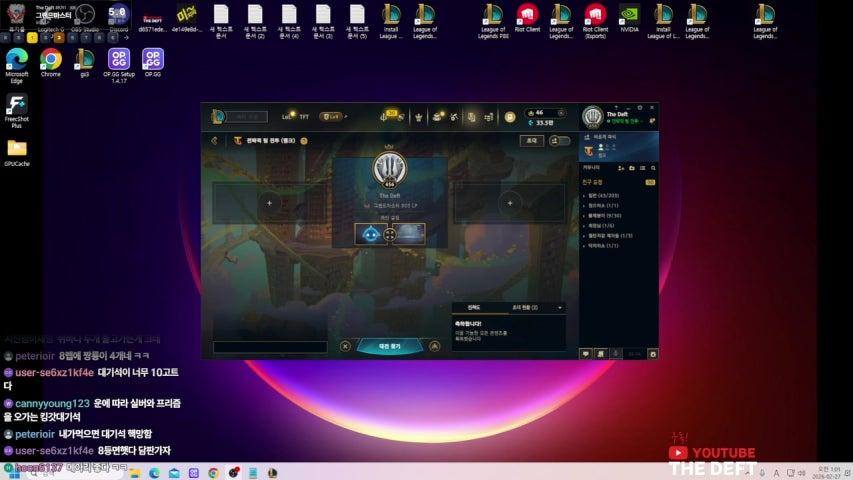Click The Deft profile avatar in client header
This screenshot has height=480, width=853.
(592, 116)
